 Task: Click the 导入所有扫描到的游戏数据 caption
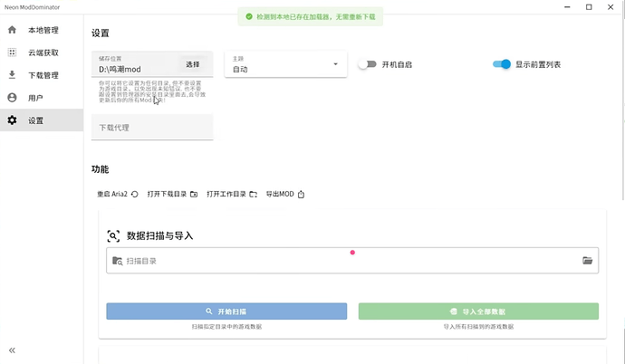[478, 327]
